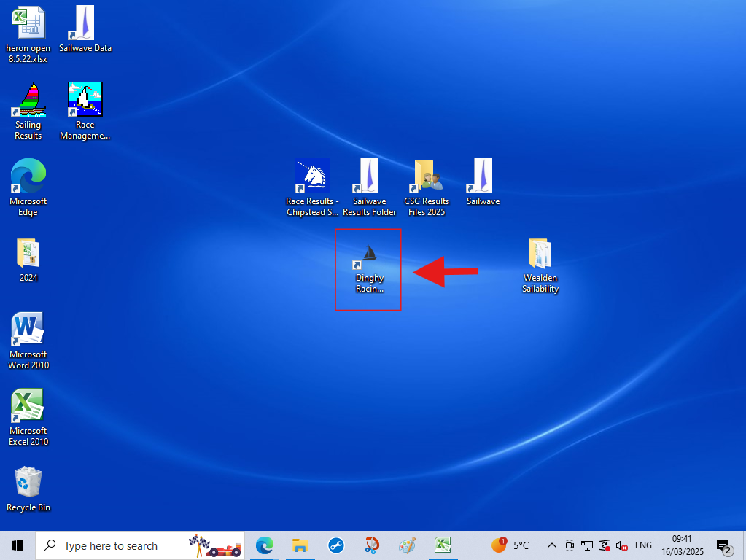Image resolution: width=746 pixels, height=560 pixels.
Task: Switch keyboard language via the ENG indicator
Action: 642,545
